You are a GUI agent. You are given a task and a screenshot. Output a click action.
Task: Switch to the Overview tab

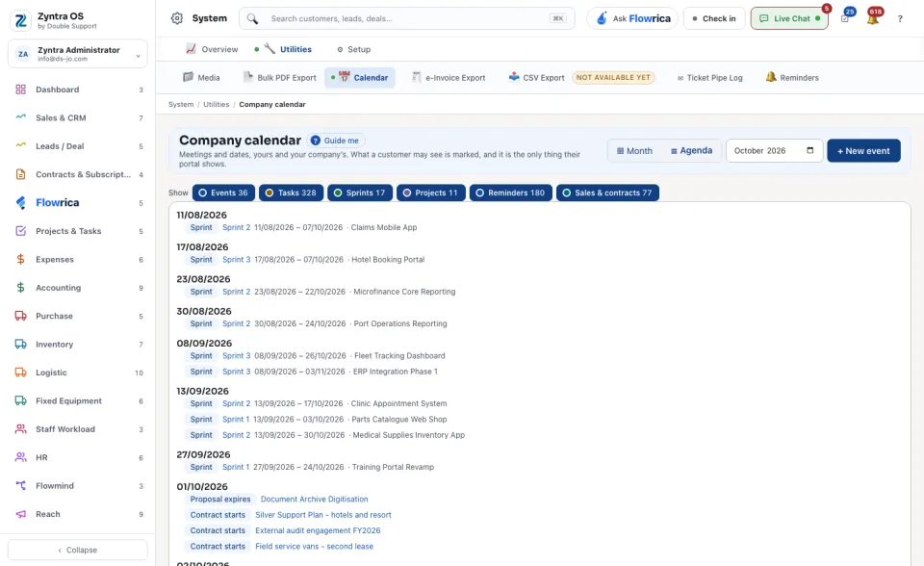[x=212, y=49]
